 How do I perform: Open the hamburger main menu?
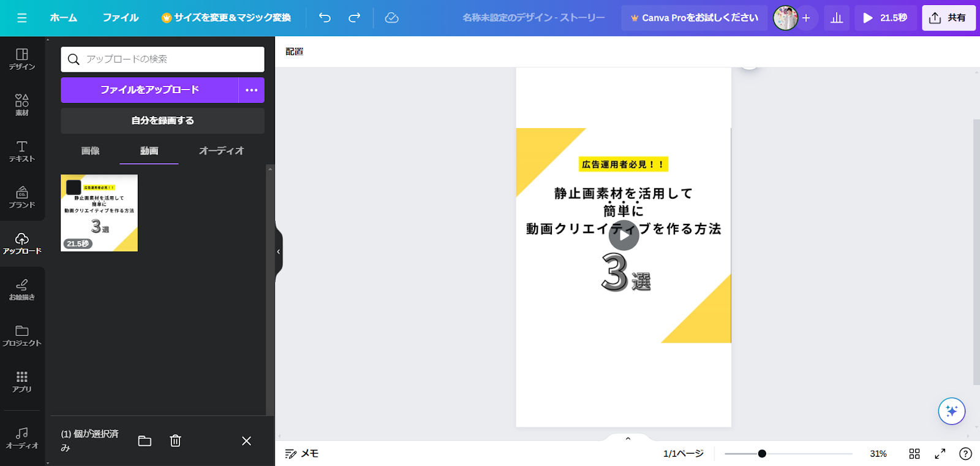point(22,18)
